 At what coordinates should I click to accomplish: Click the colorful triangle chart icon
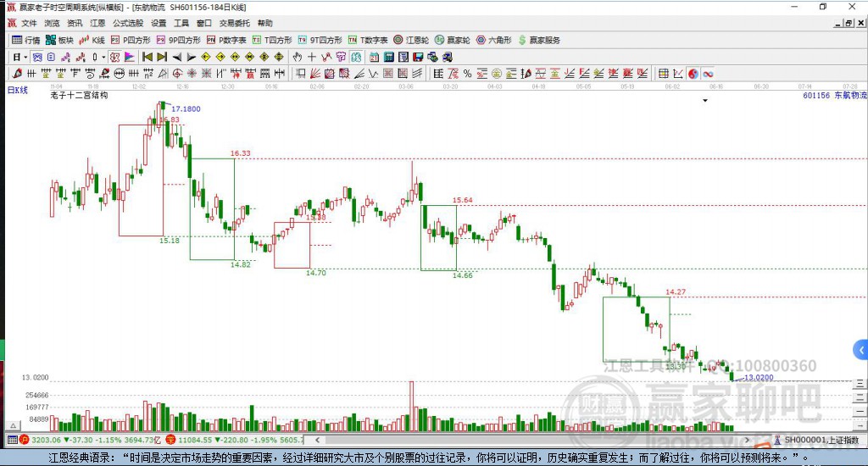coord(129,57)
